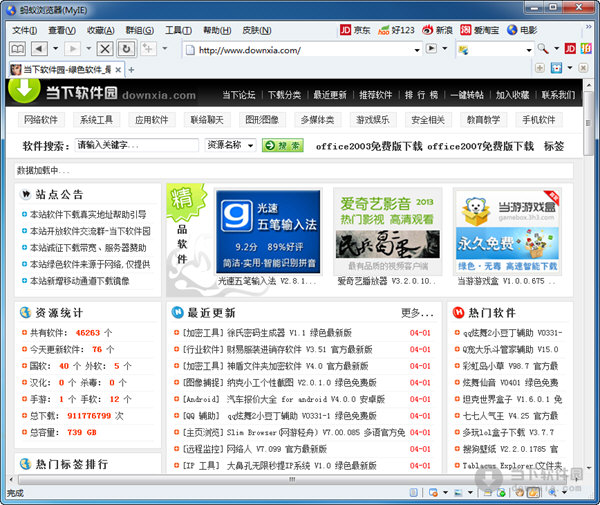Open the popup blocker dropdown in status bar

click(445, 492)
